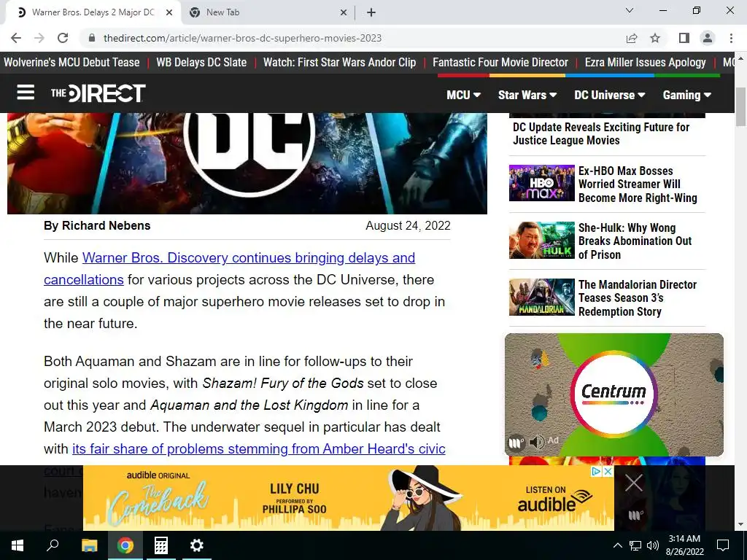Open the Chrome profile avatar

coord(708,38)
